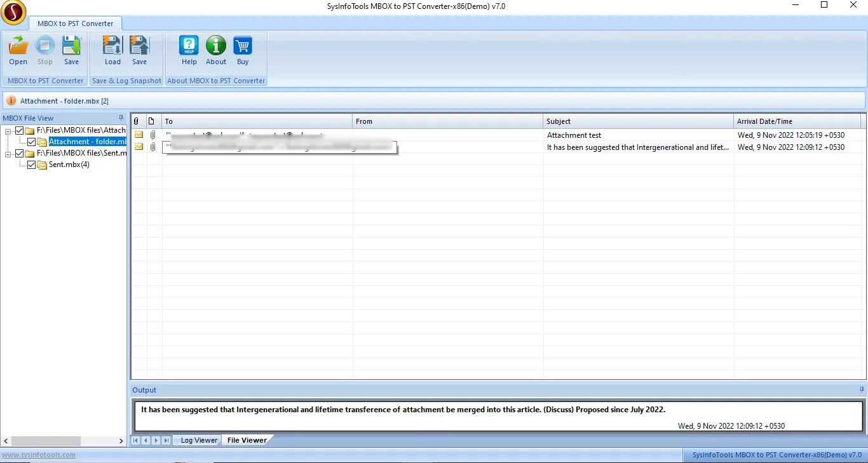Switch to the Log Viewer tab

(x=199, y=440)
